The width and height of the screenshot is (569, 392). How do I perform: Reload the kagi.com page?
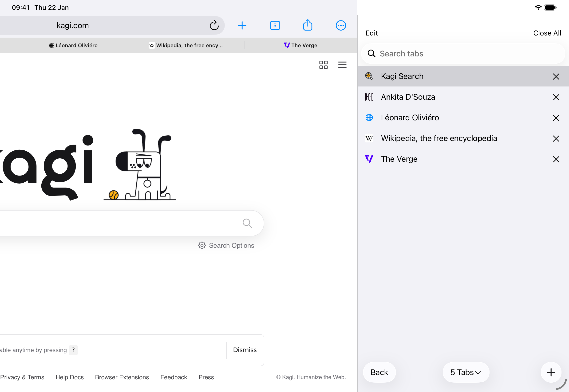pyautogui.click(x=214, y=25)
